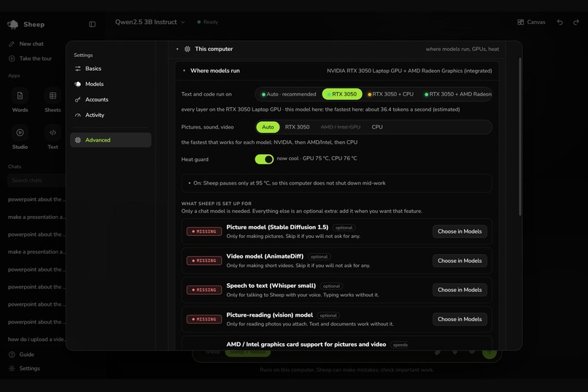Open Take the tour

tap(30, 58)
